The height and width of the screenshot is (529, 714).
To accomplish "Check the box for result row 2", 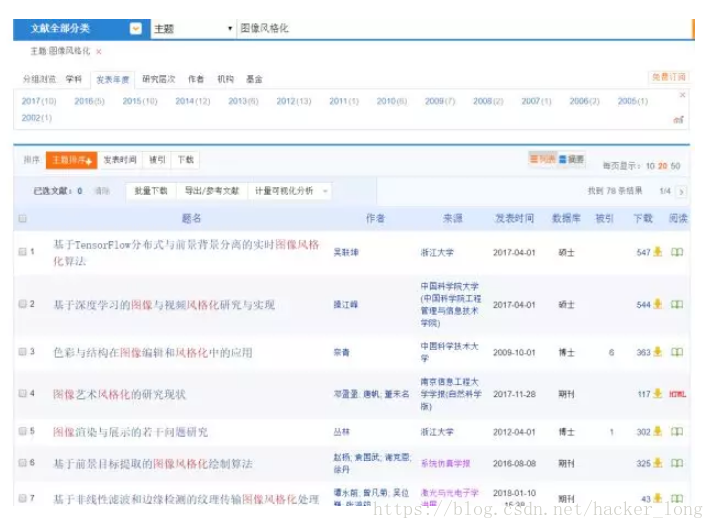I will pos(22,304).
